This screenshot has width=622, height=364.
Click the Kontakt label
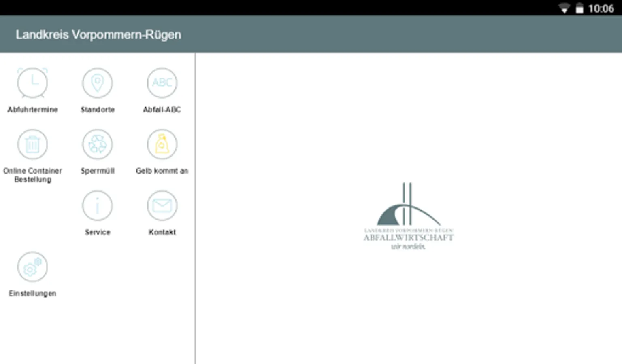pyautogui.click(x=162, y=232)
